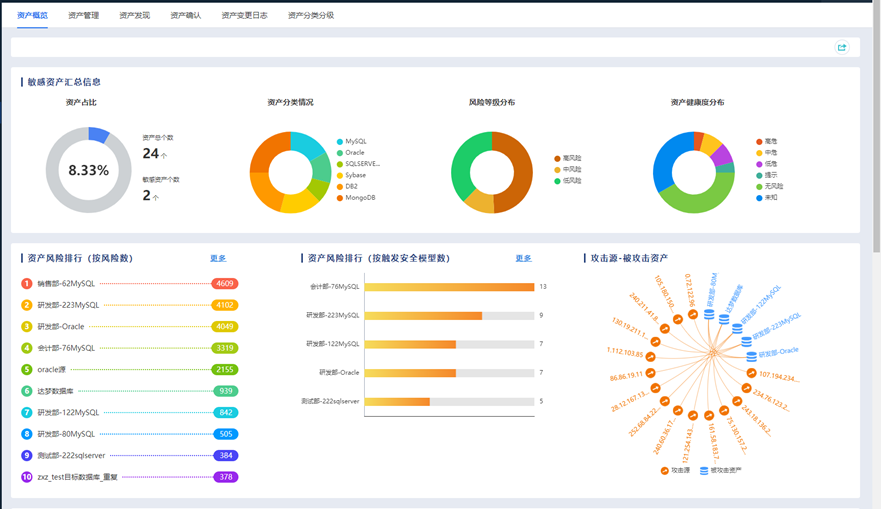Select 销售部-62MySQL in the risk ranking
This screenshot has width=881, height=509.
[x=68, y=284]
